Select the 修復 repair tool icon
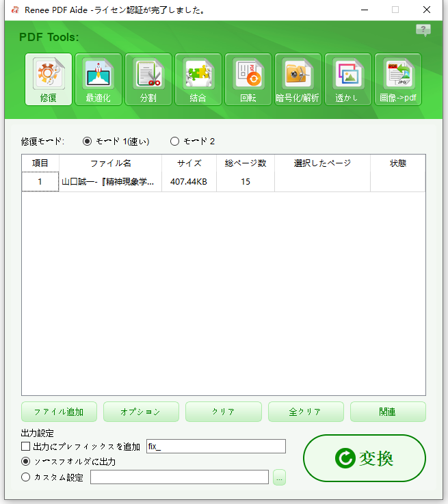 [49, 79]
